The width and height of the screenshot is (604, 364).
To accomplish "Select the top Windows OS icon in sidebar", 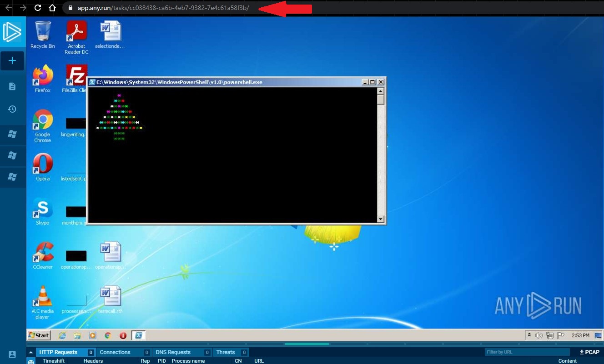I will (x=12, y=134).
